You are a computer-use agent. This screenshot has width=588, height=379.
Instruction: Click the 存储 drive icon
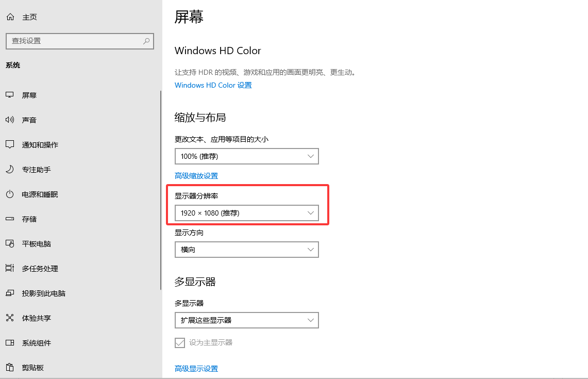pos(10,219)
